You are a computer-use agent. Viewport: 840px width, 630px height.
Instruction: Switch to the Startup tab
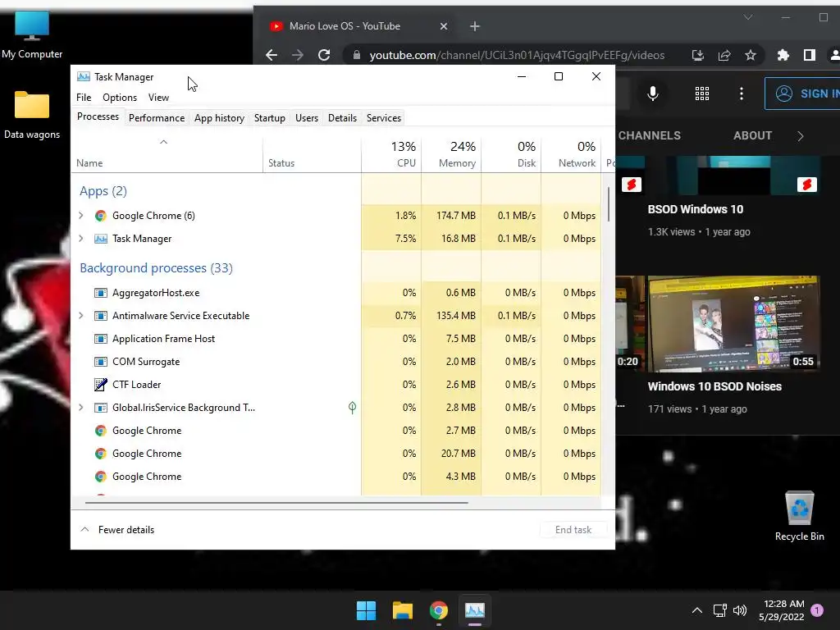coord(269,118)
